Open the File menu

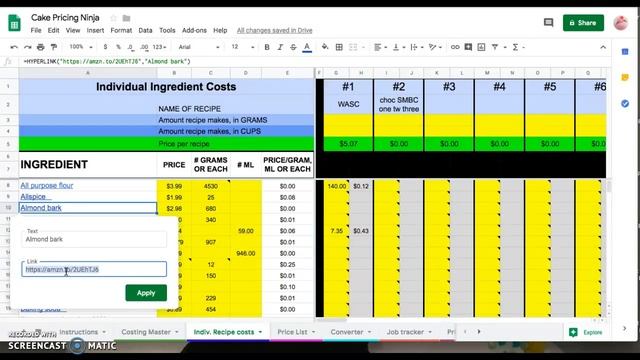pyautogui.click(x=36, y=30)
